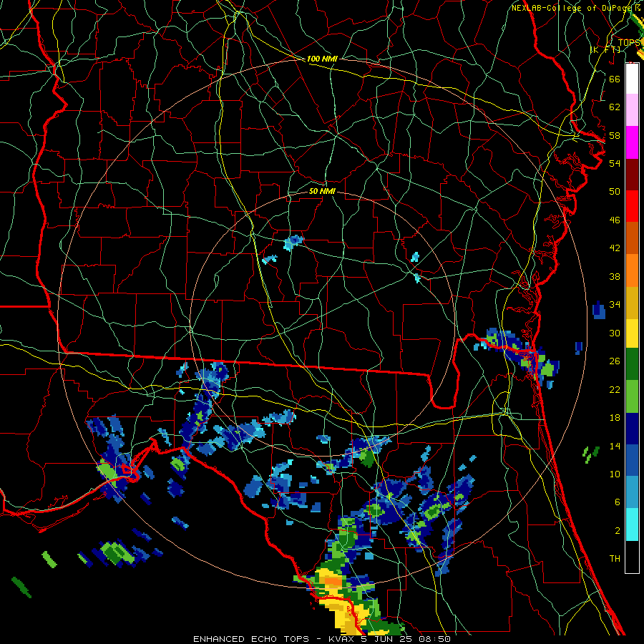Viewport: 644px width, 644px height.
Task: Click the legend value "58"
Action: pyautogui.click(x=615, y=135)
